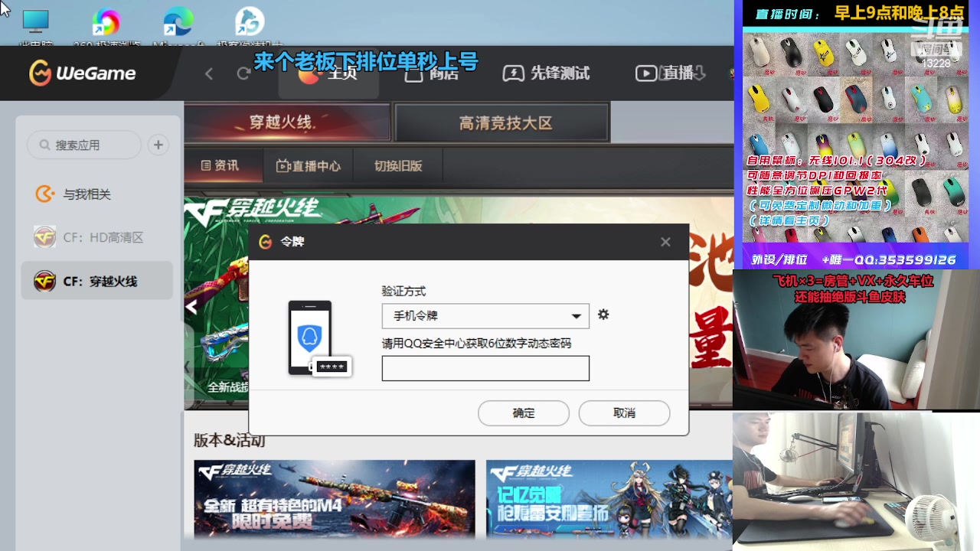Open token settings gear icon
The height and width of the screenshot is (551, 980).
[x=603, y=315]
